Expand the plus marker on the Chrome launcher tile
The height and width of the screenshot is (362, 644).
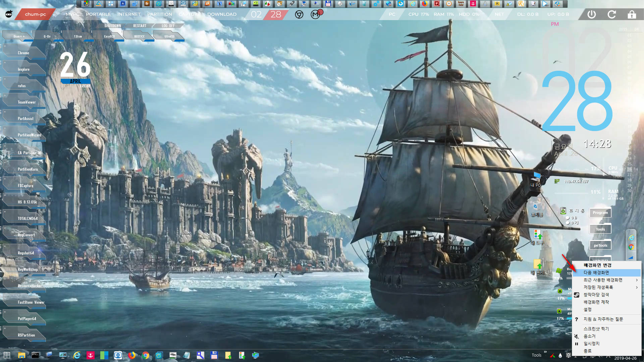[5, 46]
